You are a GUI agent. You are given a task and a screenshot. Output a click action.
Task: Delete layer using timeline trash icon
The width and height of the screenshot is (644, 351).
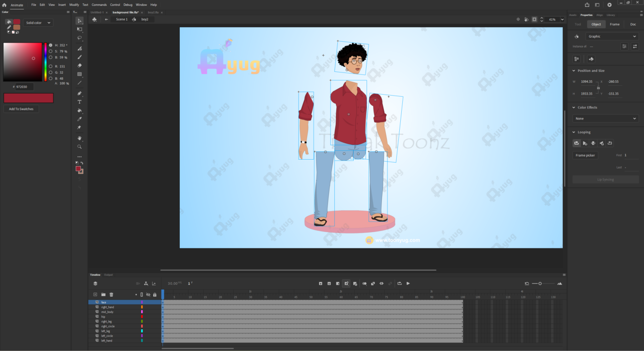pyautogui.click(x=111, y=294)
